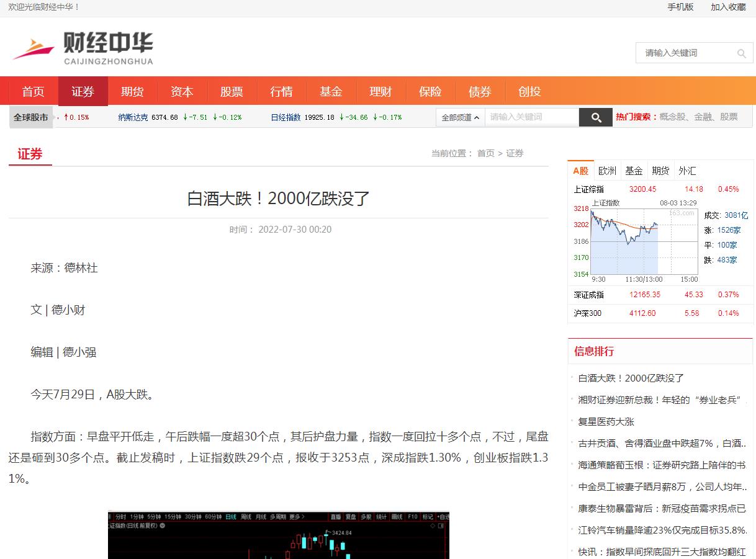Go to 期货 in the navigation bar
This screenshot has height=559, width=756.
click(x=133, y=91)
